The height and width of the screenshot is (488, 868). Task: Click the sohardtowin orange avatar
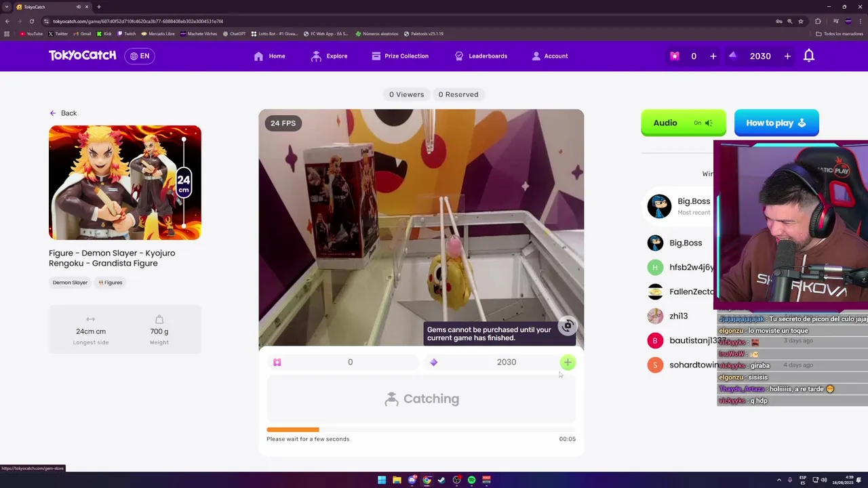(655, 365)
